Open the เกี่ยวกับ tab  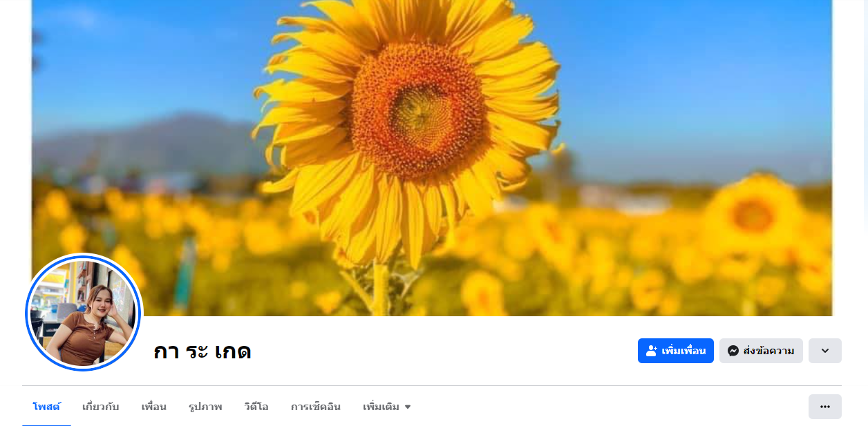click(x=101, y=407)
